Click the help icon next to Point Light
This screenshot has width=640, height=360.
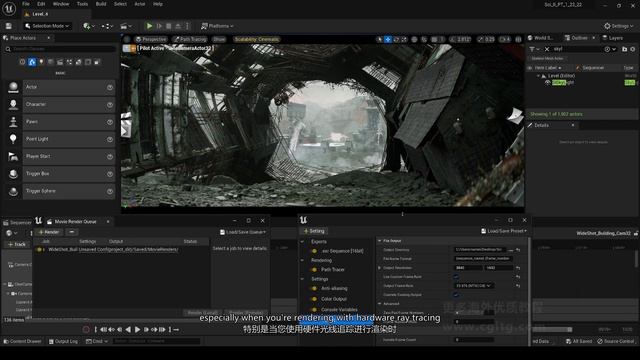click(x=110, y=139)
